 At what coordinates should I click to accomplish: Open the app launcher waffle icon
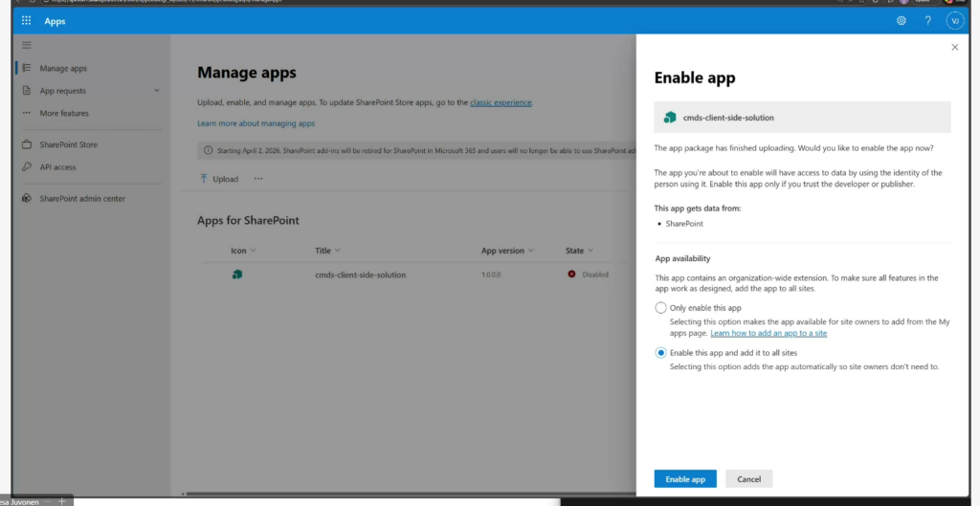[26, 21]
